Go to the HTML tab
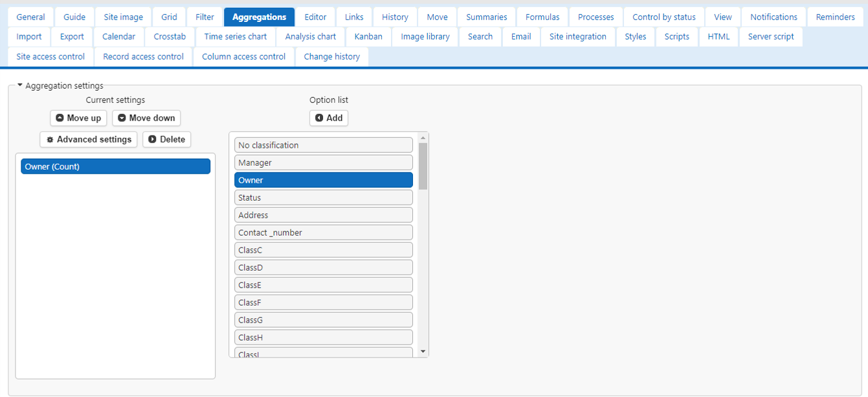This screenshot has height=397, width=868. pos(718,36)
